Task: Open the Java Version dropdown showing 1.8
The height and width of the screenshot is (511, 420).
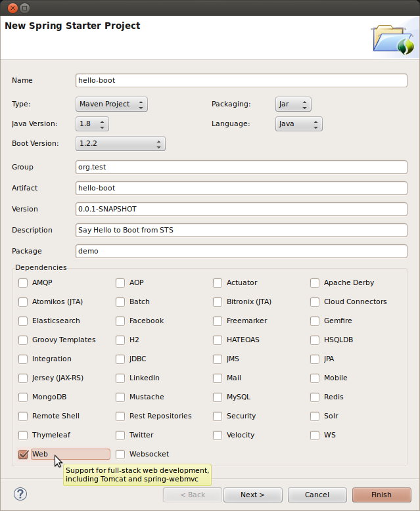Action: pos(92,124)
